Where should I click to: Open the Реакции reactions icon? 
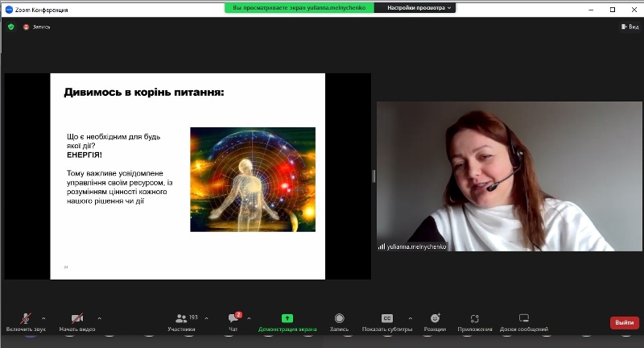coord(435,318)
